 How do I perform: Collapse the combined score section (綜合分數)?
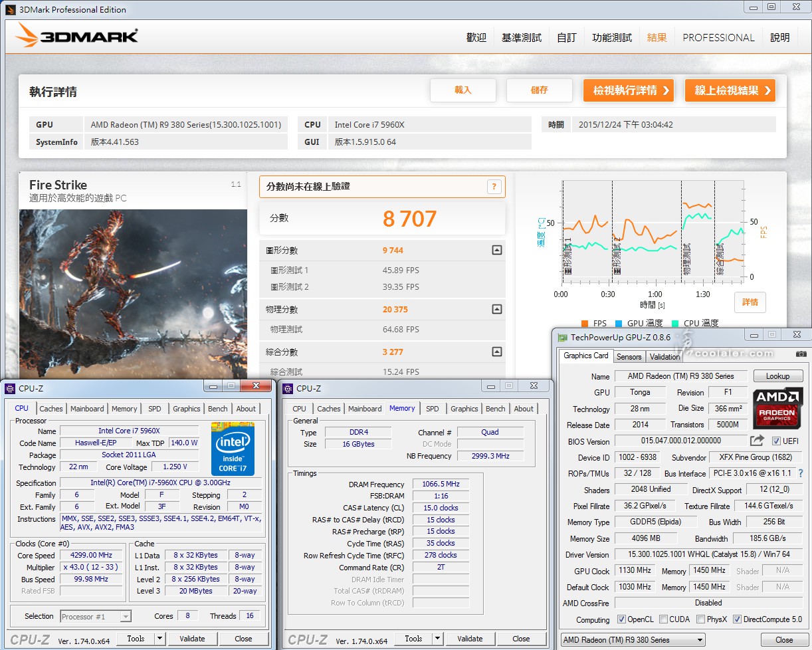[496, 352]
